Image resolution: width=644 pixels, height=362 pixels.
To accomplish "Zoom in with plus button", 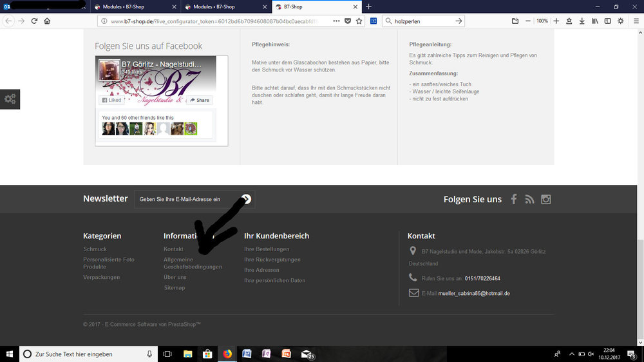I will (x=556, y=21).
